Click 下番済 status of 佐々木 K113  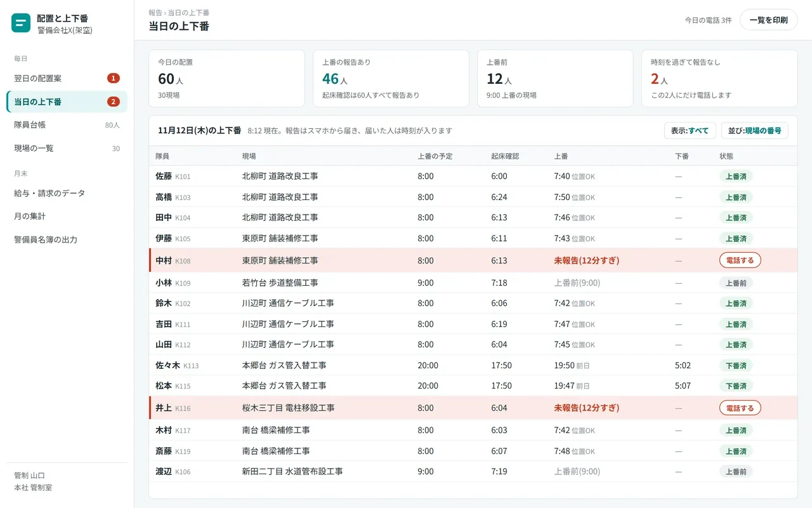tap(736, 366)
